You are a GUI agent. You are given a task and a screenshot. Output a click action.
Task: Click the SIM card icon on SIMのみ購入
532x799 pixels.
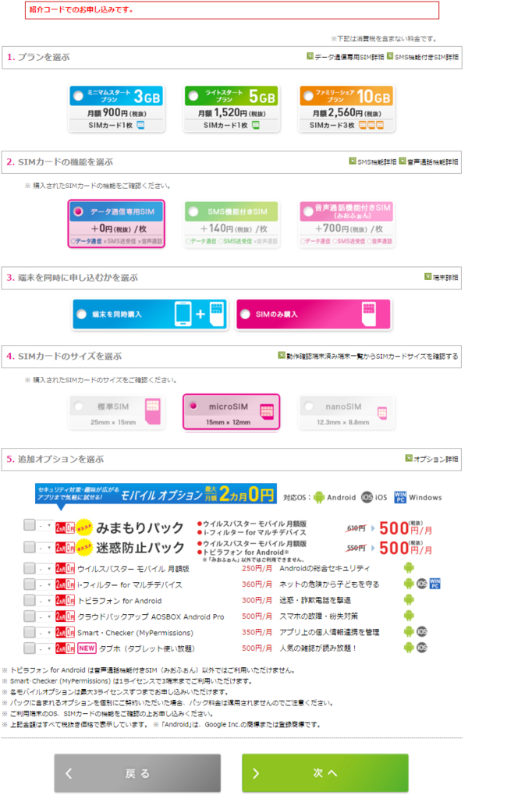point(369,314)
